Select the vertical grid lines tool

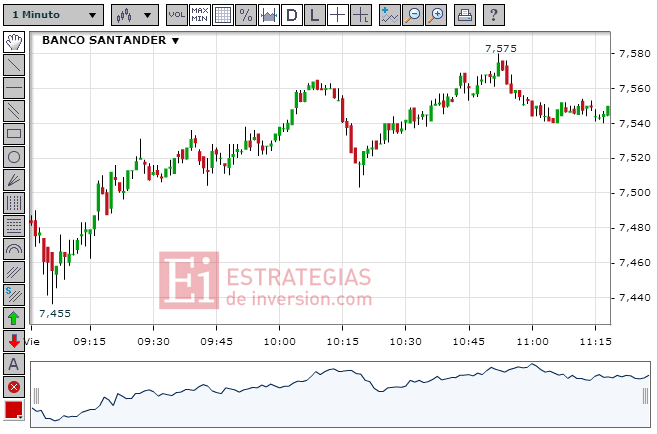coord(14,203)
